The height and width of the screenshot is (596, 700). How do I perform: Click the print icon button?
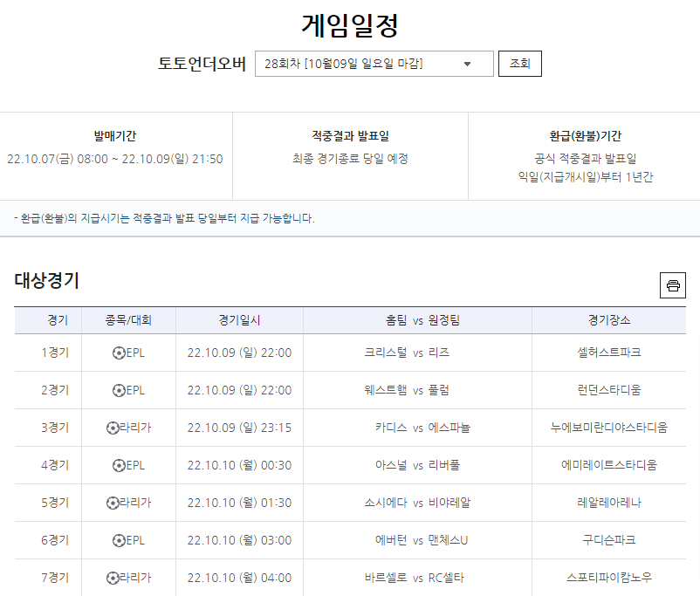pos(672,285)
